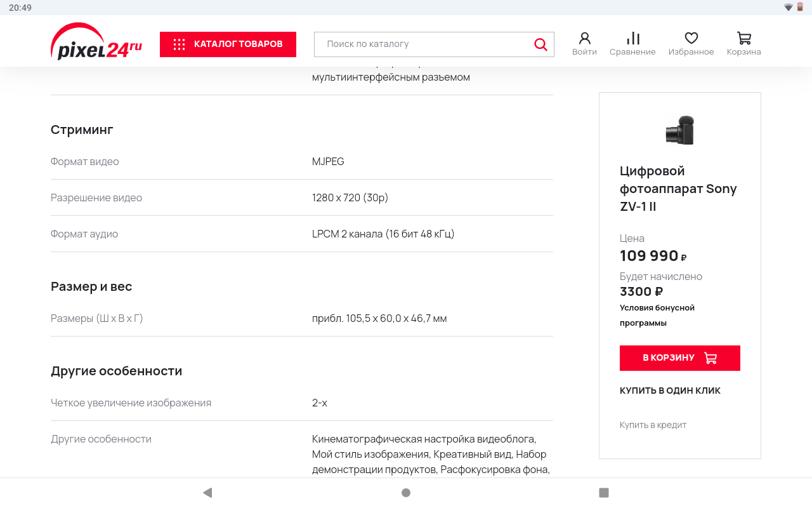Click the Формат видео label
The image size is (812, 508).
click(85, 161)
